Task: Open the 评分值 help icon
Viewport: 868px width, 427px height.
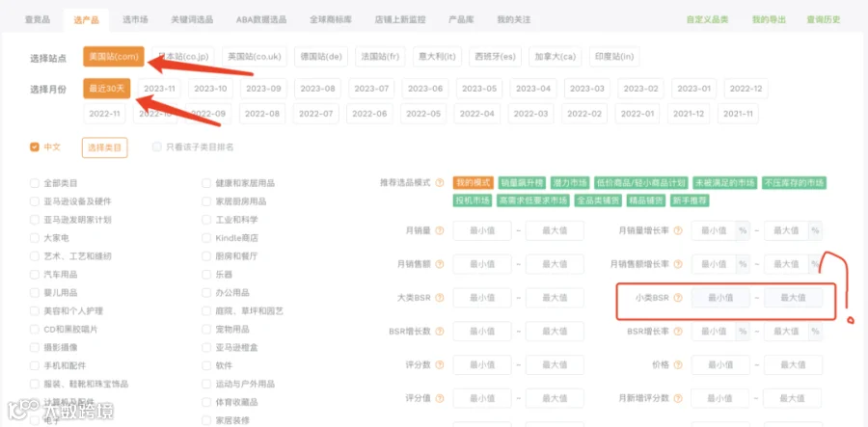Action: point(440,398)
